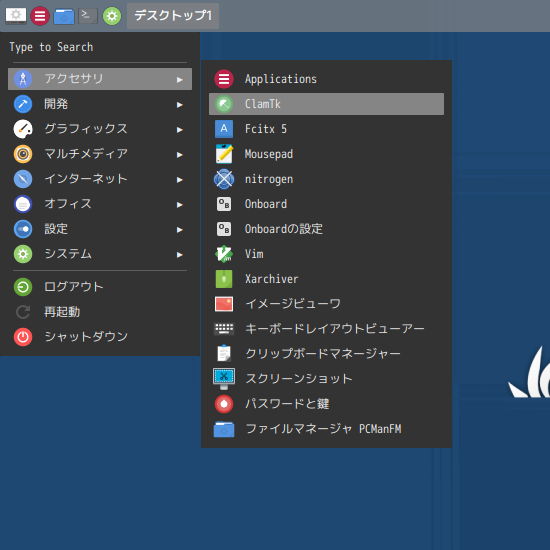Click the Type to Search field
This screenshot has width=550, height=550.
click(100, 47)
